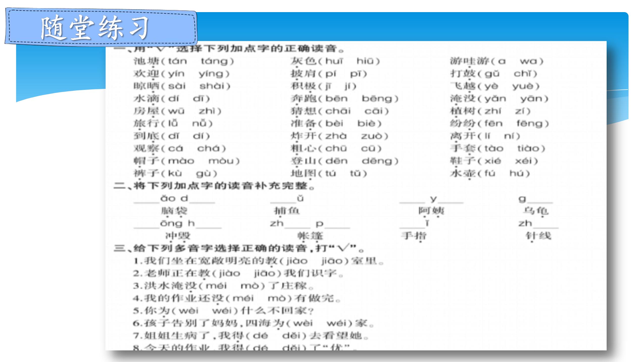Pick cāi option for 猜想
This screenshot has width=644, height=362.
(374, 111)
